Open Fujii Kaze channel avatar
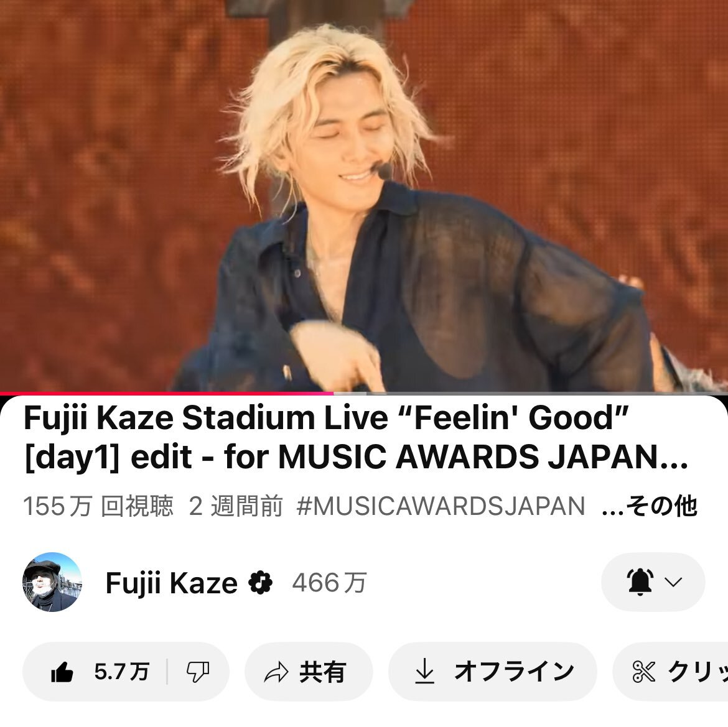 click(x=52, y=581)
